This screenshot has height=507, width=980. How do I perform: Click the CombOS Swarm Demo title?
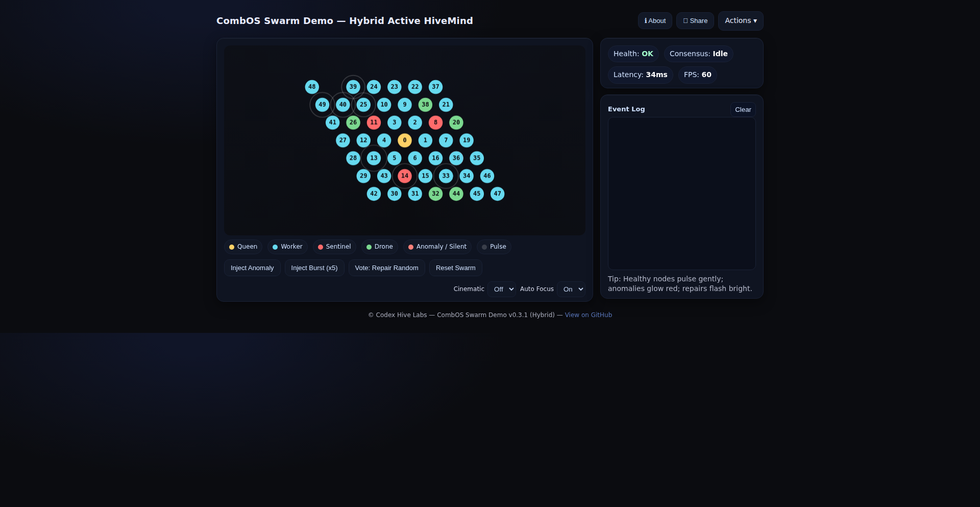(x=345, y=21)
